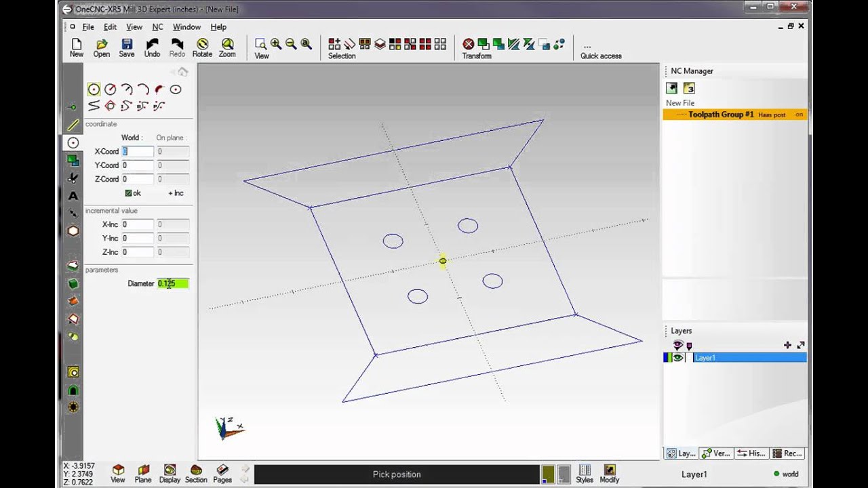
Task: Zoom in with magnifier plus icon
Action: tap(276, 44)
